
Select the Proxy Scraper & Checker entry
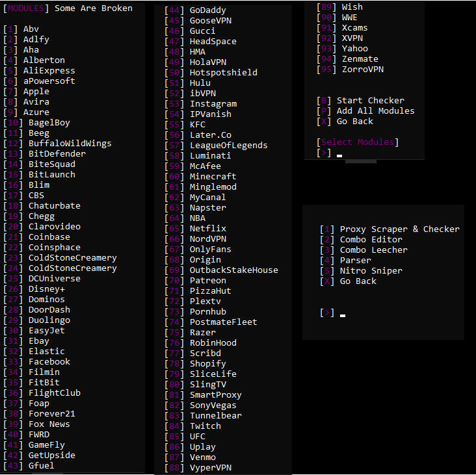[x=390, y=229]
